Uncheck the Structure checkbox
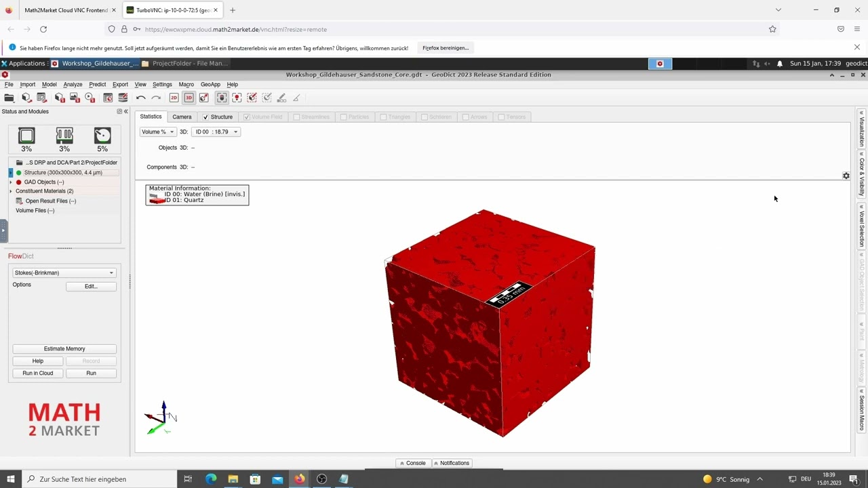The image size is (868, 488). (x=205, y=117)
